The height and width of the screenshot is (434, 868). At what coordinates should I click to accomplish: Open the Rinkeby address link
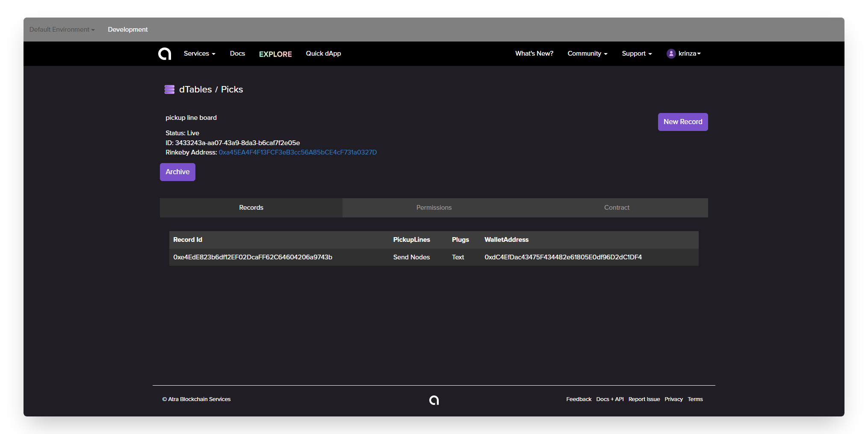[298, 152]
